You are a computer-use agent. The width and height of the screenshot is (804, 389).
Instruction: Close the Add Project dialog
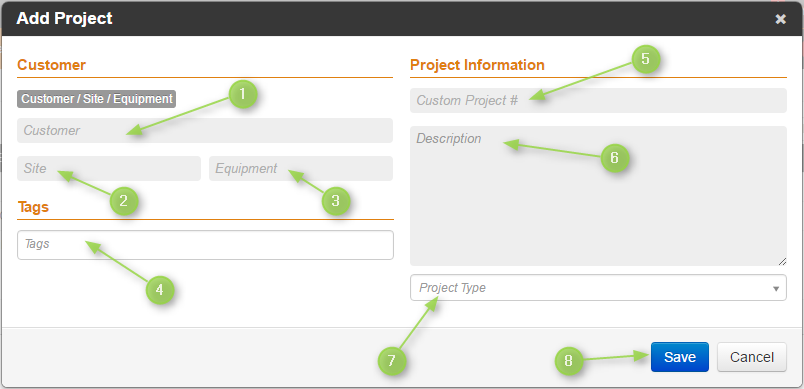780,19
